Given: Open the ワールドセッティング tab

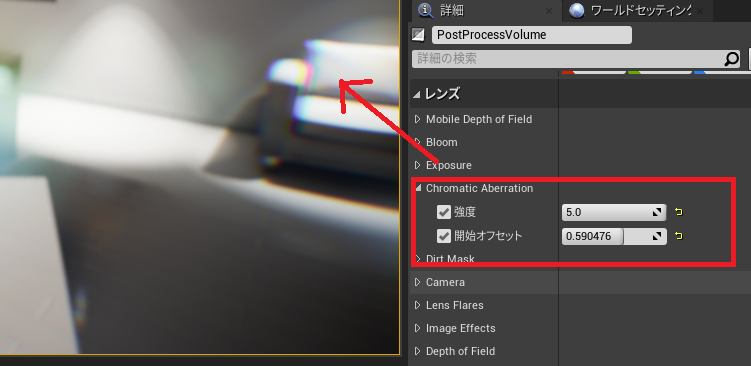Looking at the screenshot, I should point(637,11).
